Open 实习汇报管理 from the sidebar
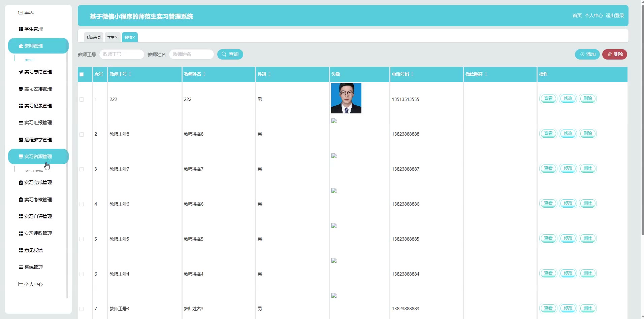The image size is (644, 319). [x=38, y=122]
